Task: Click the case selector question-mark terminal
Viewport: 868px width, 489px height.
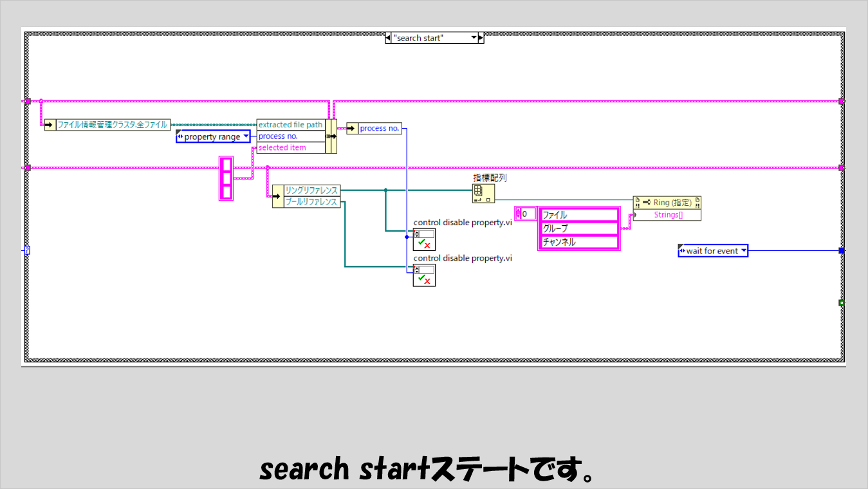Action: click(27, 250)
